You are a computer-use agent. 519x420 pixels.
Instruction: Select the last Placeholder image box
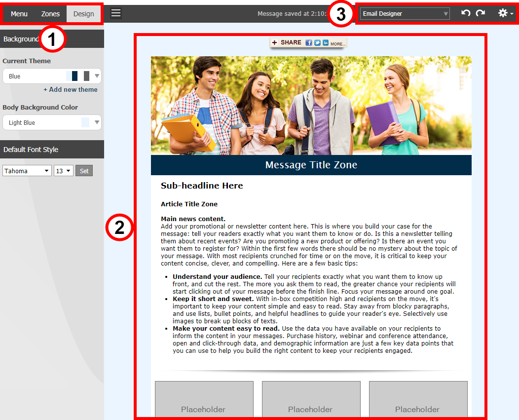[x=418, y=399]
